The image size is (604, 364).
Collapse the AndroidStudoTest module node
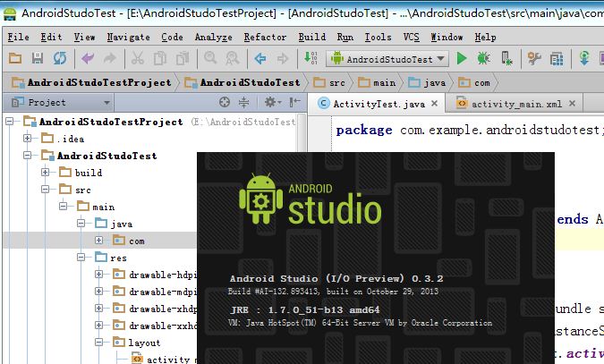coord(28,156)
